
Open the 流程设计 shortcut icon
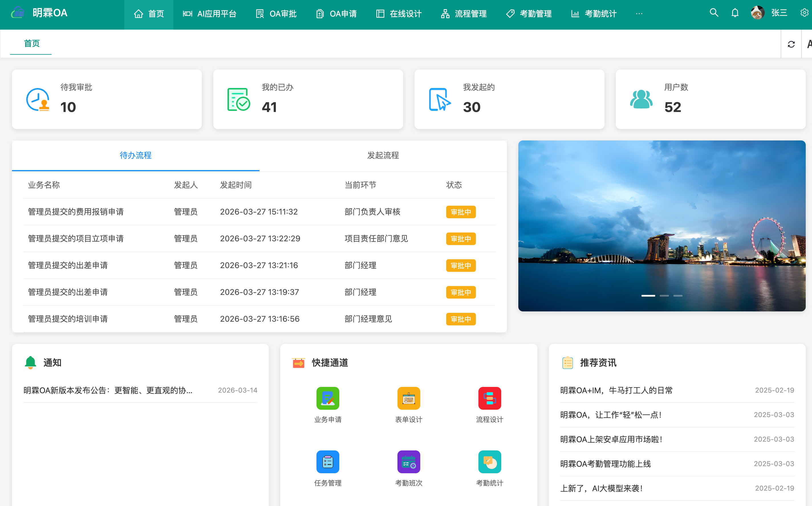point(490,398)
